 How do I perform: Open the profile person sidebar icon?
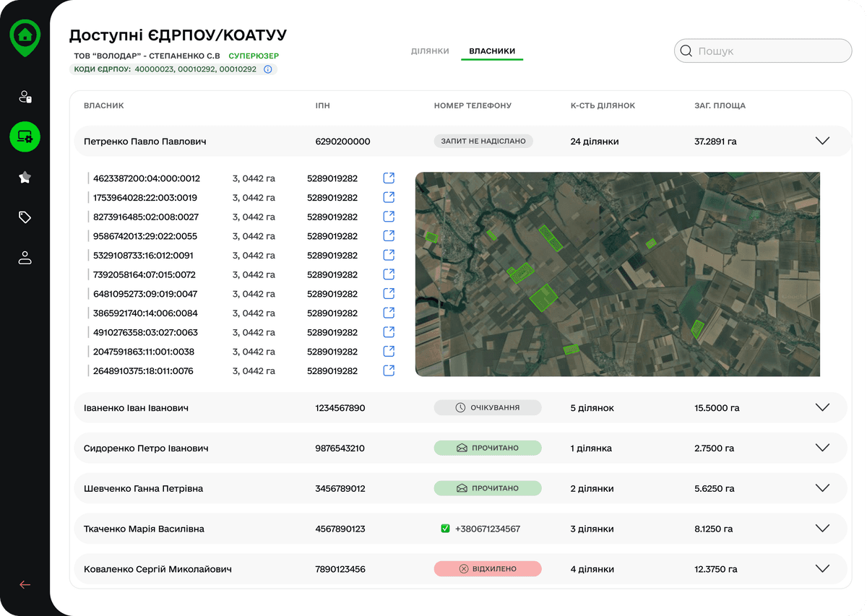click(x=25, y=258)
